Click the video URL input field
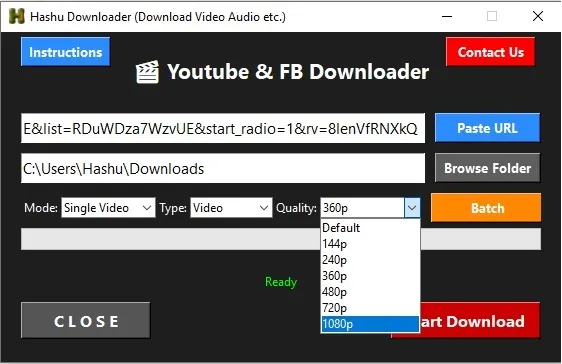The height and width of the screenshot is (364, 562). [223, 128]
